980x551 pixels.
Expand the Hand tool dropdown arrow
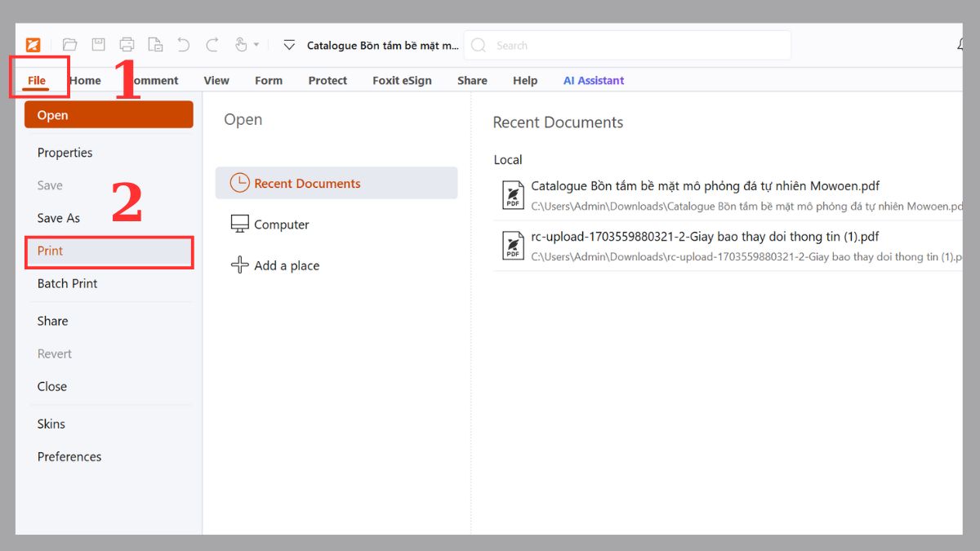click(x=256, y=45)
